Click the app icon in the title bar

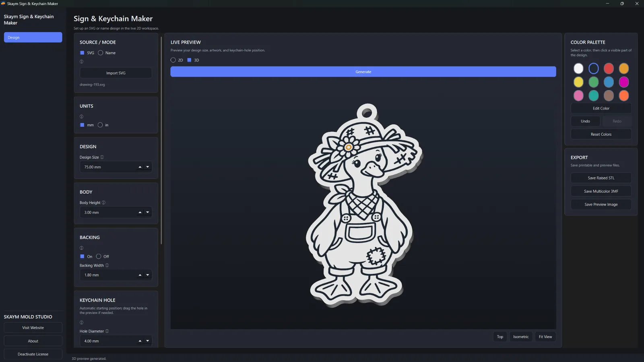pyautogui.click(x=3, y=4)
